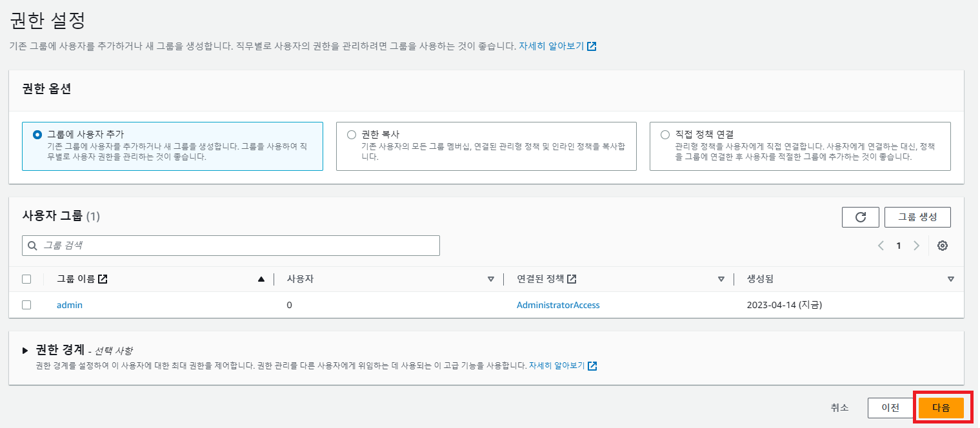Select the 권한 복사 radio option
The image size is (980, 428).
coord(352,135)
